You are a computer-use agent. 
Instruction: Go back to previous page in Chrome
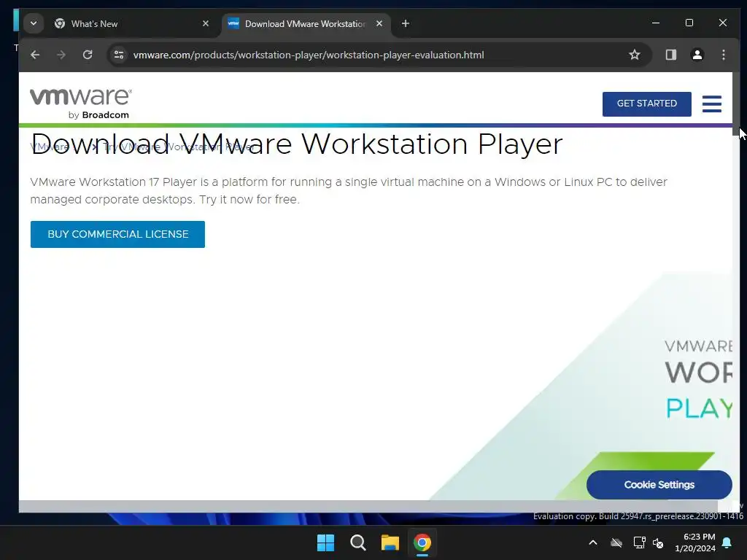(35, 55)
